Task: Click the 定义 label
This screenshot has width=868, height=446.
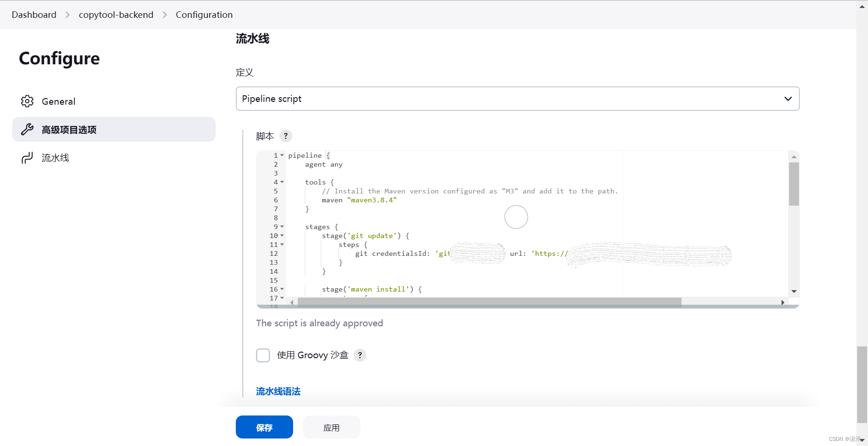Action: (245, 72)
